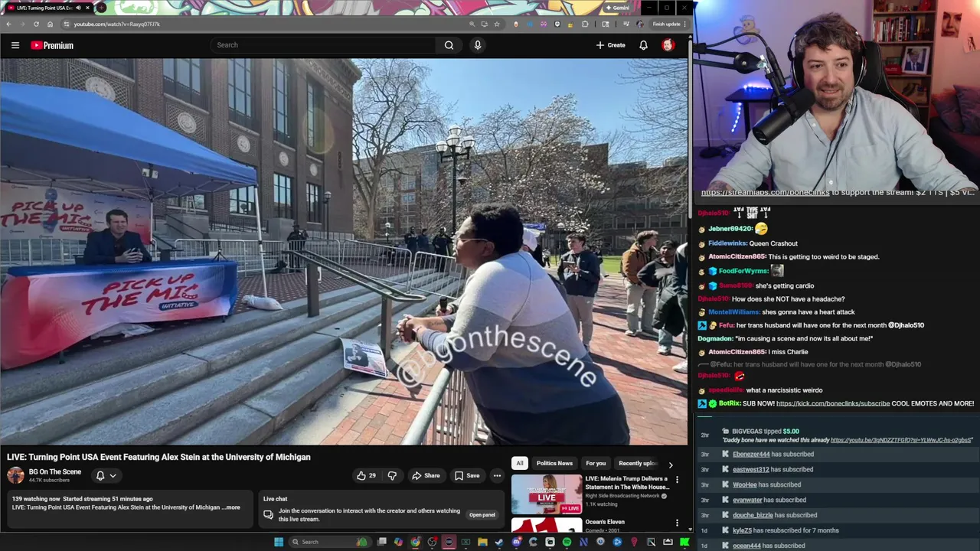Click evanwater in subscriber list

(x=747, y=500)
